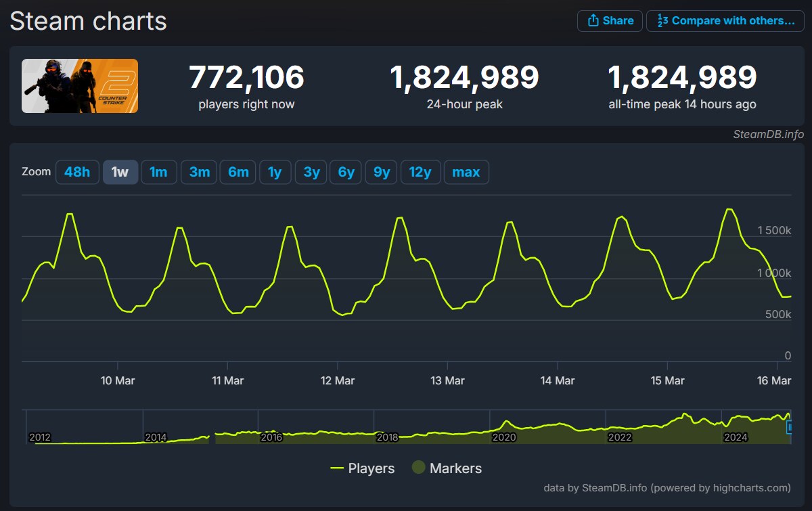
Task: Click the SteamDB.info watermark text
Action: tap(768, 134)
